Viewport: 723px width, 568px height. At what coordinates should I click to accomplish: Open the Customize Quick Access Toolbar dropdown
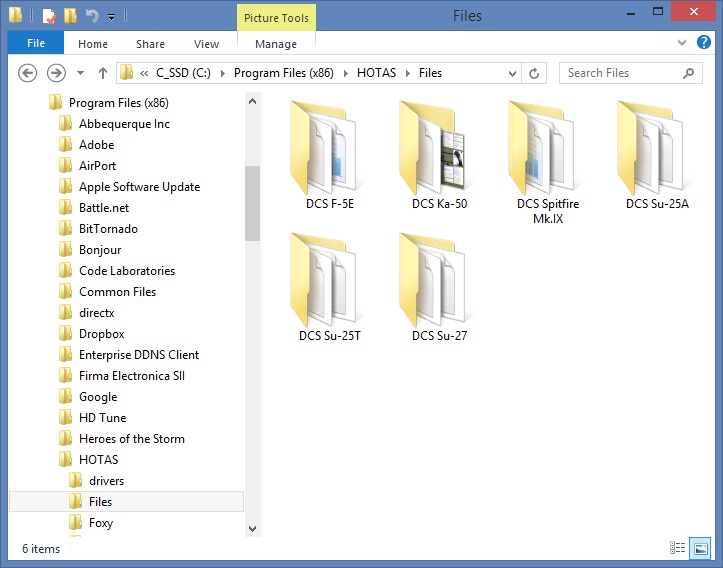[x=111, y=17]
